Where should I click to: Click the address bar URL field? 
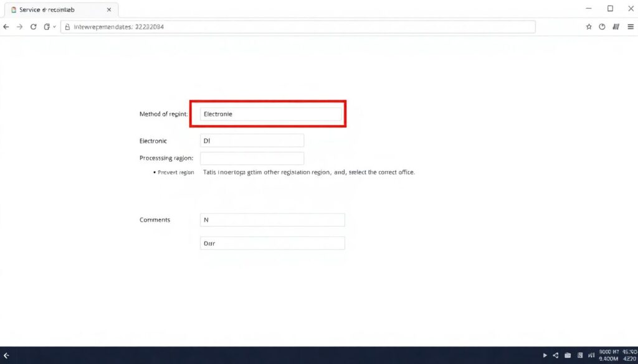[x=299, y=27]
